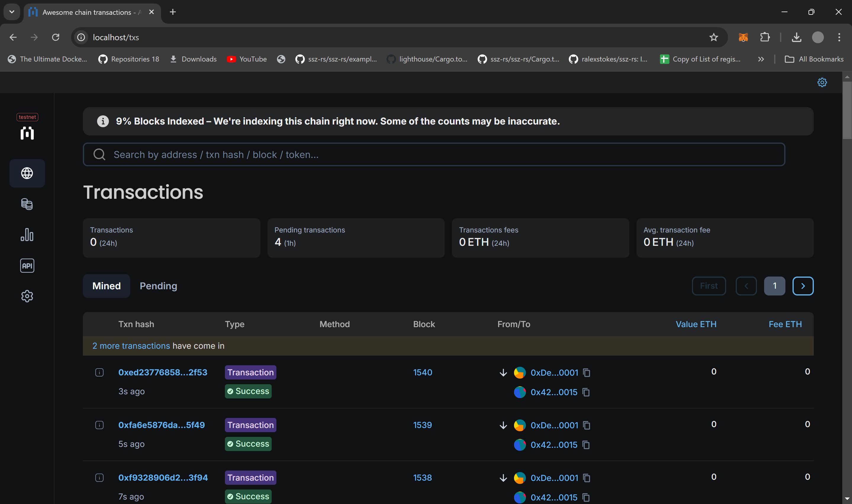Sort by Value ETH column header
852x504 pixels.
click(696, 324)
